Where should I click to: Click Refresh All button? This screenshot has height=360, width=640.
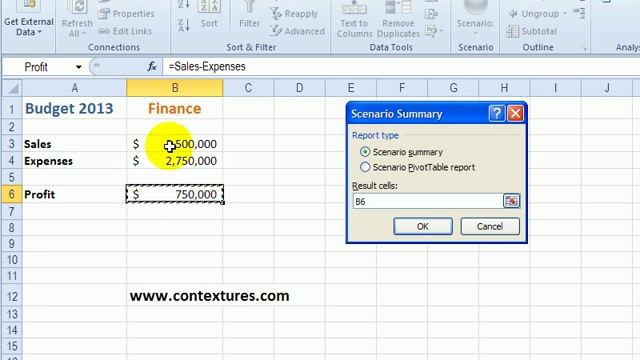(77, 20)
